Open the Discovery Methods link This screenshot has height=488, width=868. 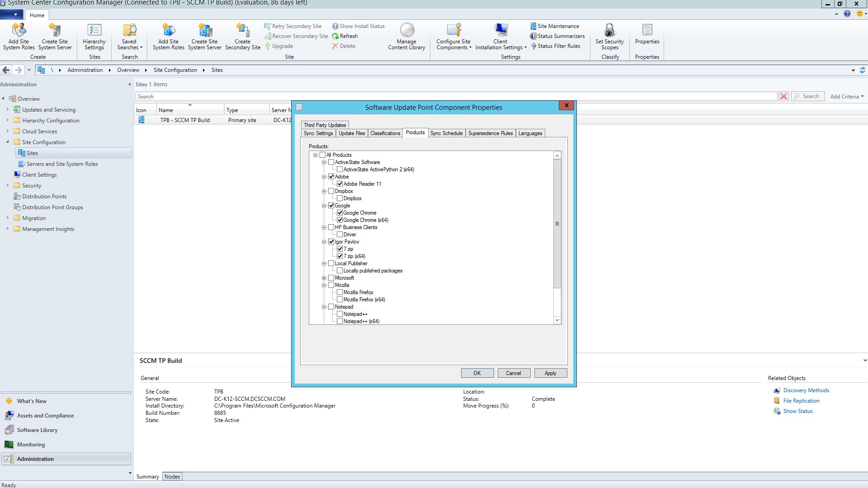tap(806, 390)
